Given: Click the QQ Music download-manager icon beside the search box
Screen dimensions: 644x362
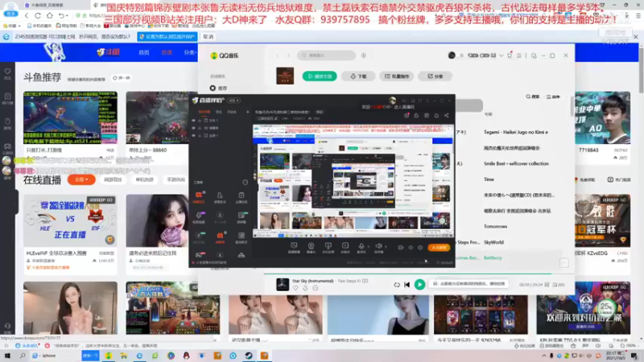Looking at the screenshot, I should point(364,56).
